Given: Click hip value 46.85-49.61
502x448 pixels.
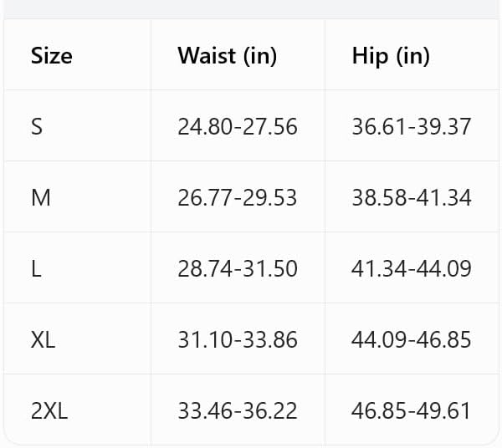Looking at the screenshot, I should click(x=412, y=410).
